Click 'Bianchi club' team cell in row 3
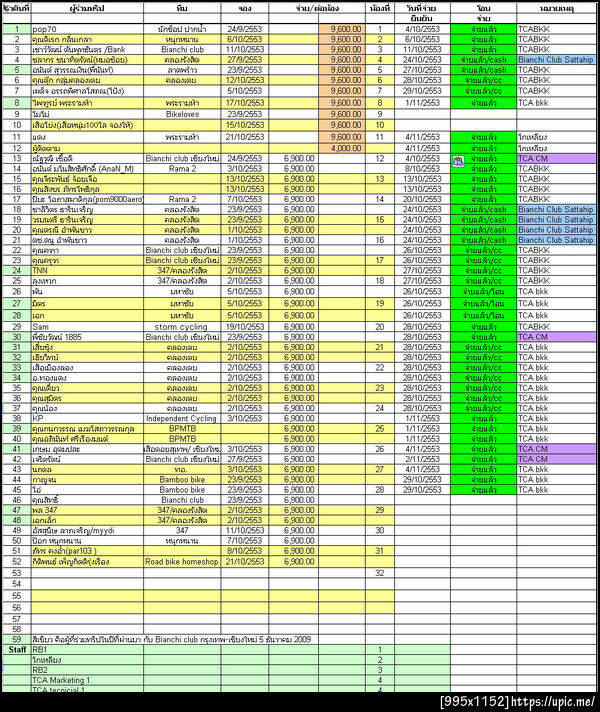The height and width of the screenshot is (712, 600). 182,49
